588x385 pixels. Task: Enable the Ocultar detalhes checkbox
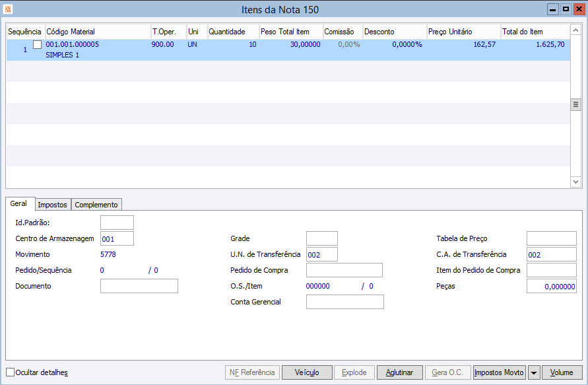10,372
